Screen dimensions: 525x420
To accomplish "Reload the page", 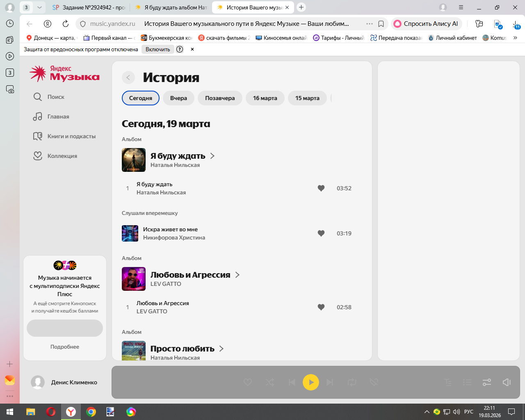I will (66, 24).
